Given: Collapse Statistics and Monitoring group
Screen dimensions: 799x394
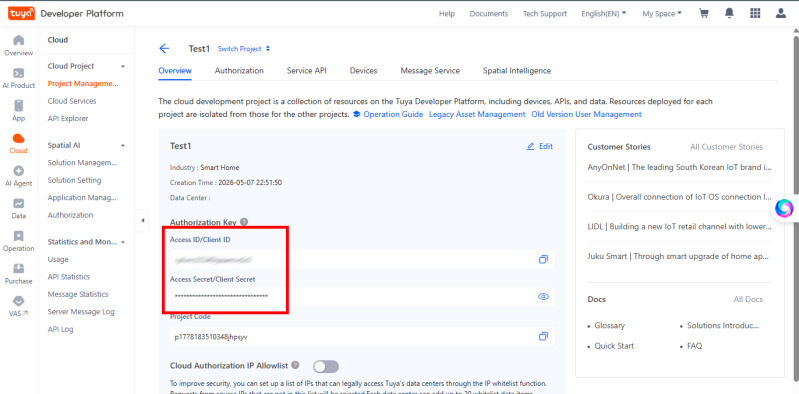Looking at the screenshot, I should pos(123,242).
